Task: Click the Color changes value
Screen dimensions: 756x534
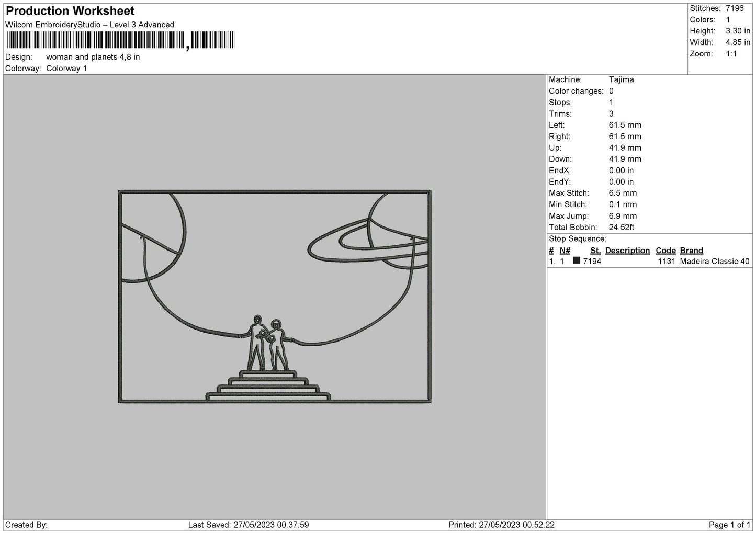Action: click(611, 91)
